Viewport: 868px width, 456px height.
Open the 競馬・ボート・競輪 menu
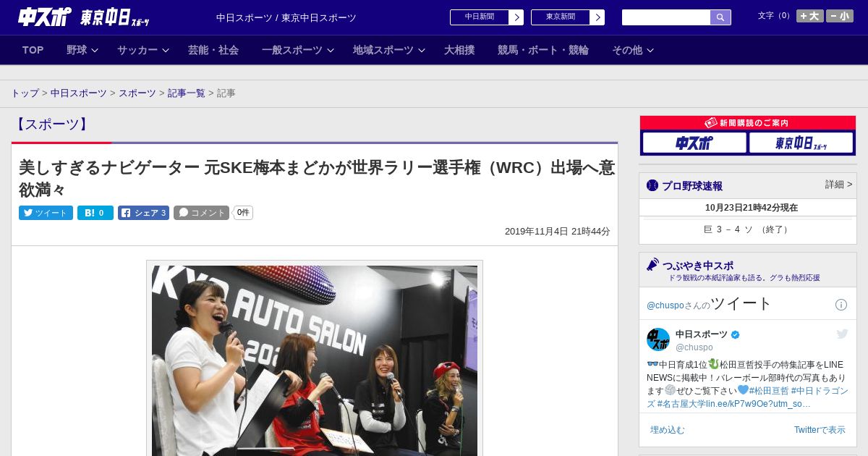point(543,50)
